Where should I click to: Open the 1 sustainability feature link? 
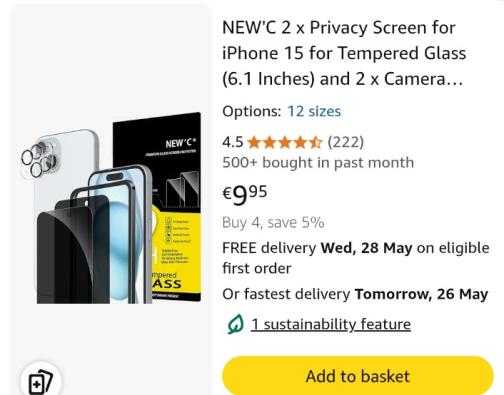point(331,324)
